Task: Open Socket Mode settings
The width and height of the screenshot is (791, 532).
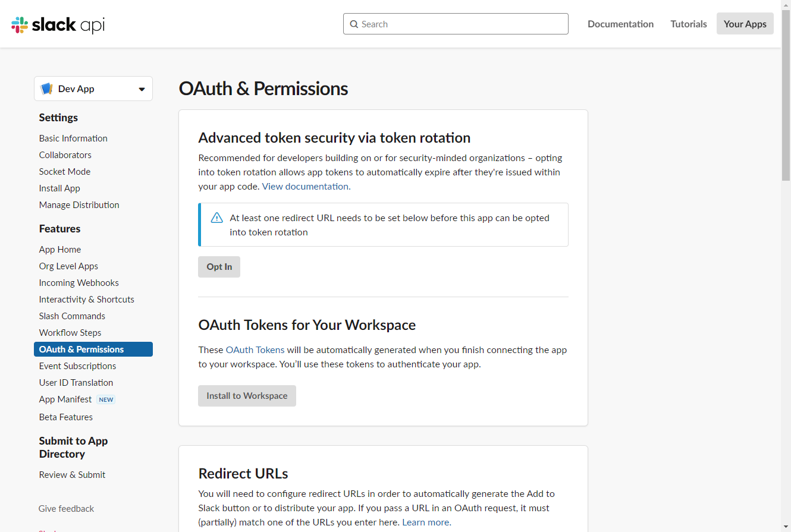Action: (65, 171)
